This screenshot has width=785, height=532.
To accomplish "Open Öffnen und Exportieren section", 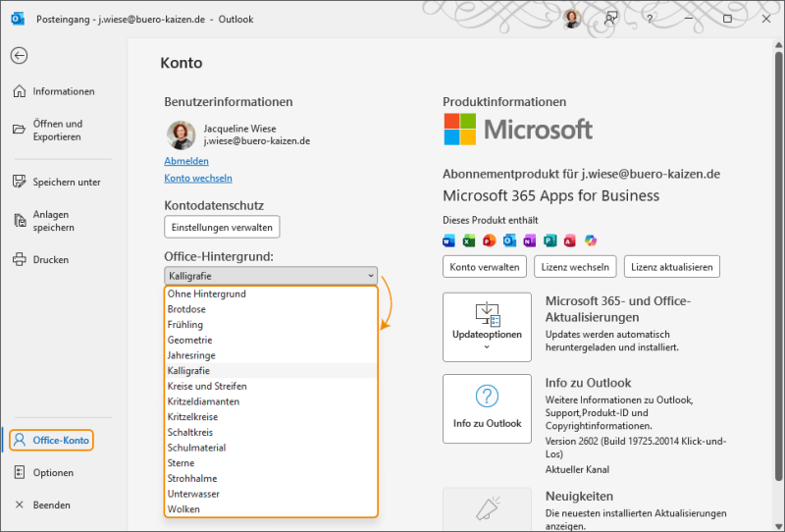I will [x=47, y=131].
